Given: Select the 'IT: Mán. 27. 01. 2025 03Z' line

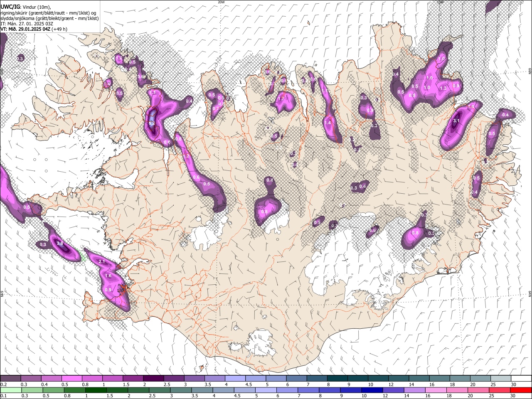Looking at the screenshot, I should click(27, 24).
